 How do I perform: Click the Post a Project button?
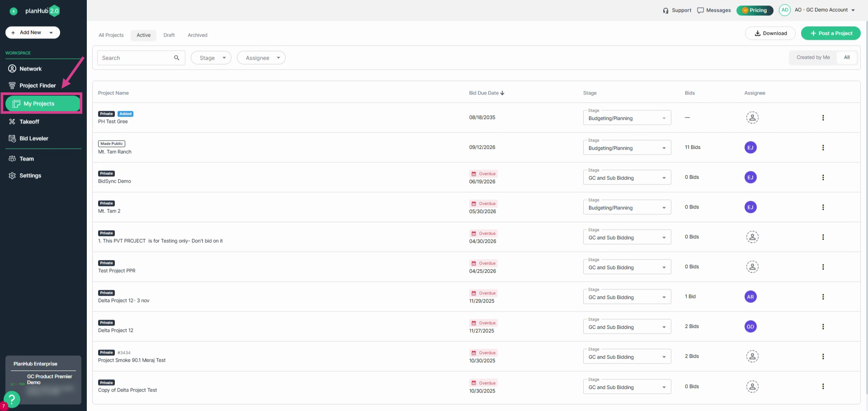831,33
